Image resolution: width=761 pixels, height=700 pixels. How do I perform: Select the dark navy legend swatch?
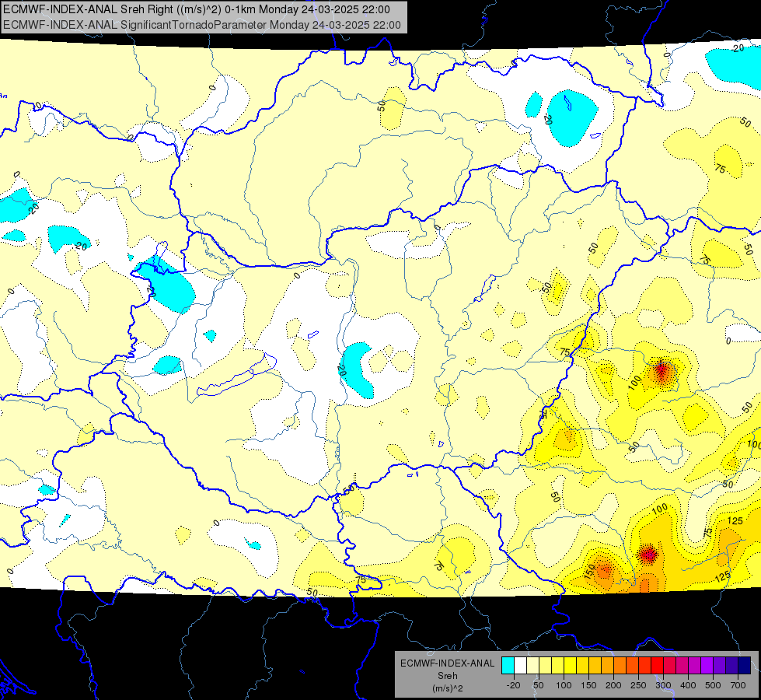pos(745,665)
